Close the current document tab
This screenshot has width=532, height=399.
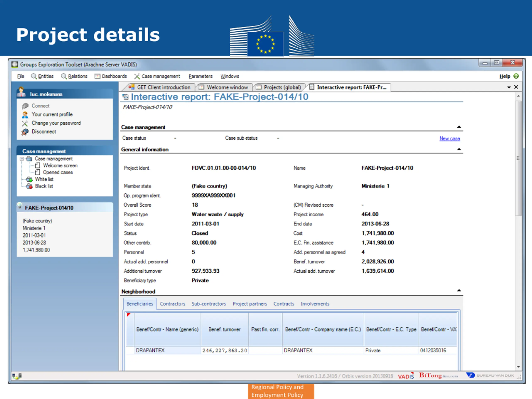(516, 87)
